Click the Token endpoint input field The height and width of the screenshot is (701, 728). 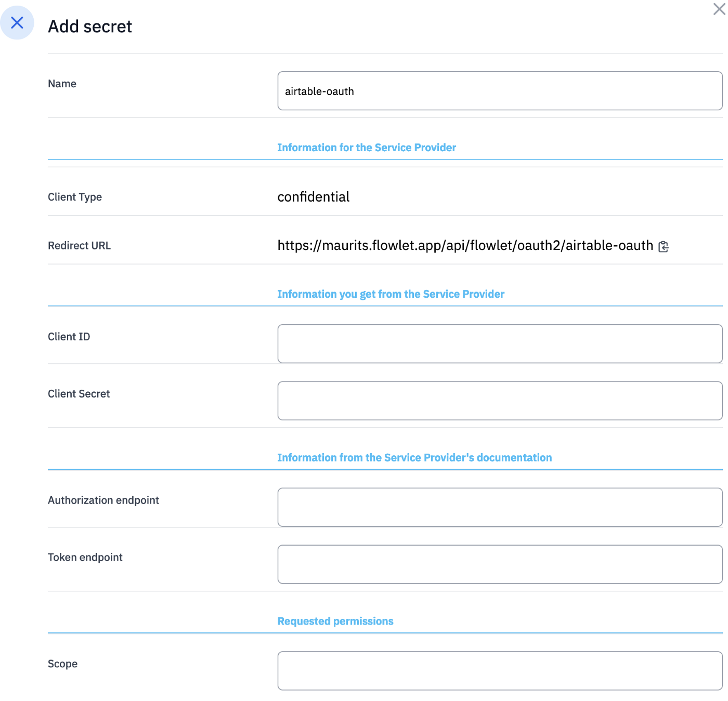[500, 564]
